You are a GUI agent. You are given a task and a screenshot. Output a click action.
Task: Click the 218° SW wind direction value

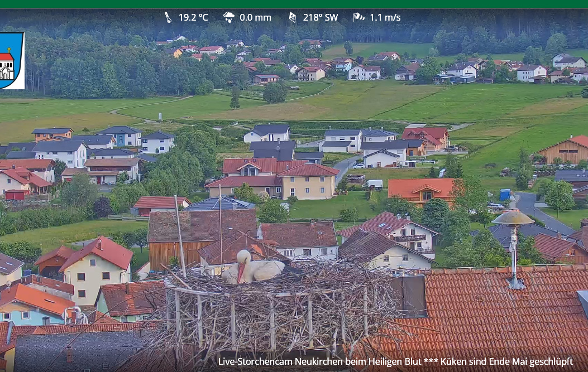(x=321, y=18)
